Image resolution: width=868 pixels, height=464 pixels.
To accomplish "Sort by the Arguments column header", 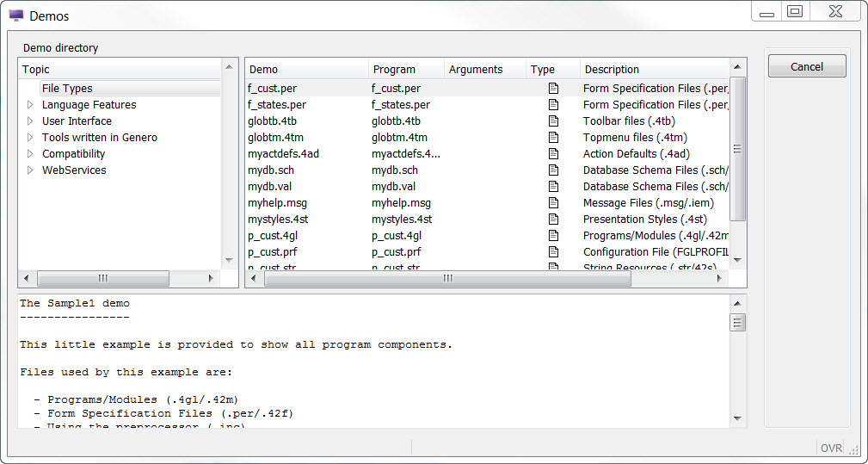I will point(484,69).
